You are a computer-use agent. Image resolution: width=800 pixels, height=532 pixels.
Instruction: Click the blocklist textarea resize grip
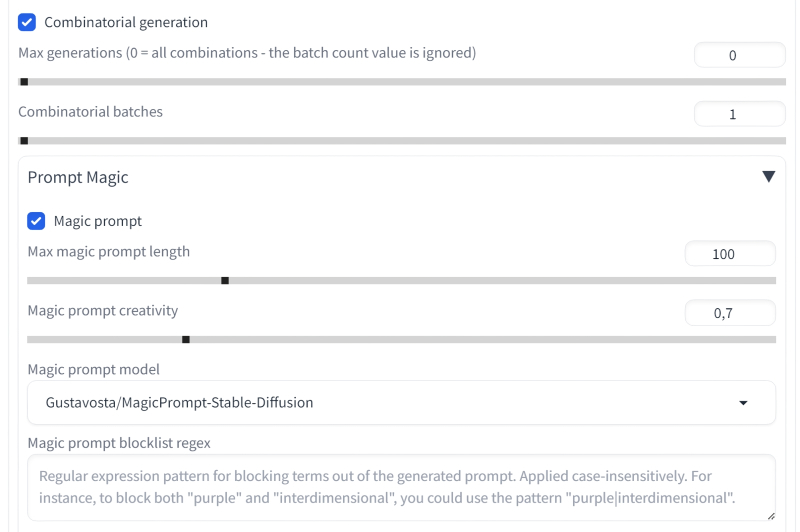coord(770,515)
